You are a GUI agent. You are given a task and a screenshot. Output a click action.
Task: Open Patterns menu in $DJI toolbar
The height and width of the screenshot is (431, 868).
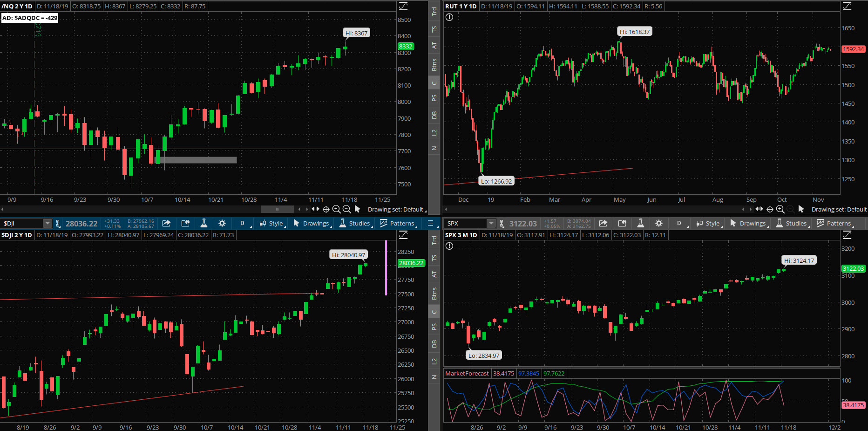(399, 223)
